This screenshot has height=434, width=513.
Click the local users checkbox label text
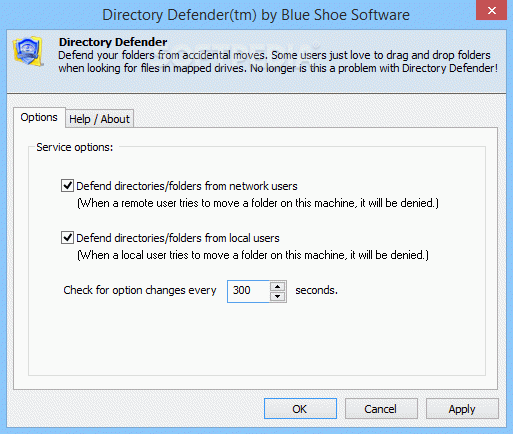[178, 238]
